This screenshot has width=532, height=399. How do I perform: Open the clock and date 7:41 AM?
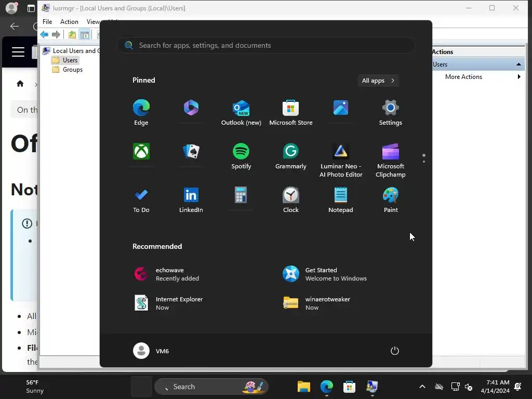pyautogui.click(x=495, y=387)
